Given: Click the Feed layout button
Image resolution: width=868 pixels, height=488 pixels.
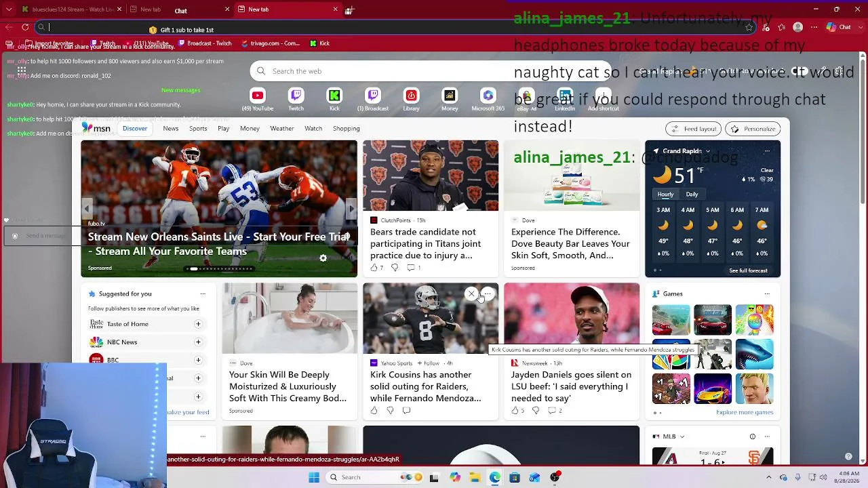Looking at the screenshot, I should (x=693, y=129).
